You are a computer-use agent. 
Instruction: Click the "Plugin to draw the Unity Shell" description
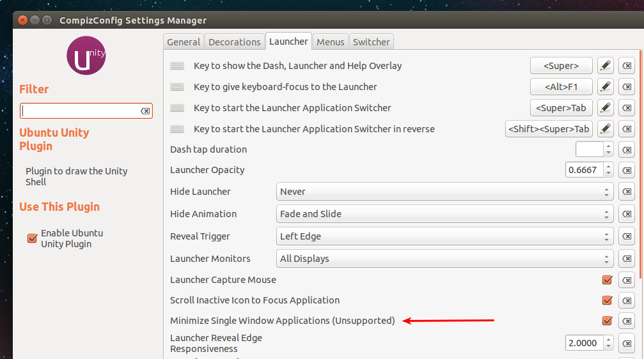(76, 176)
